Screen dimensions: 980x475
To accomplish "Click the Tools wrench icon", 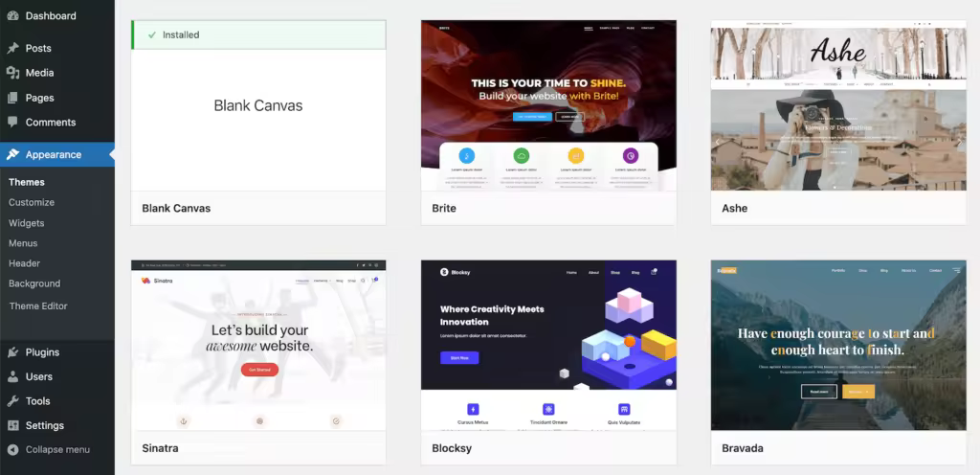I will click(x=12, y=400).
